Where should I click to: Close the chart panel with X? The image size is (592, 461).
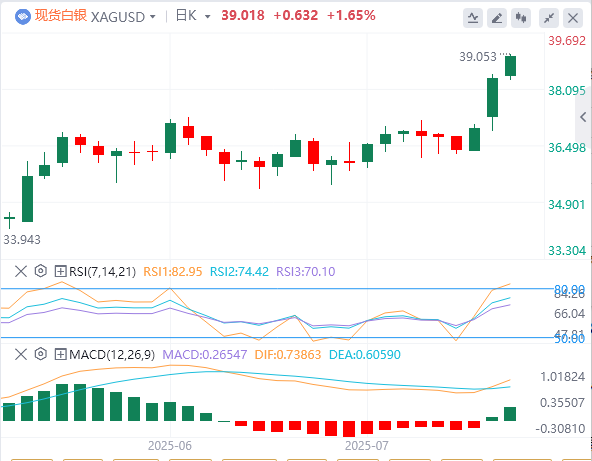573,18
